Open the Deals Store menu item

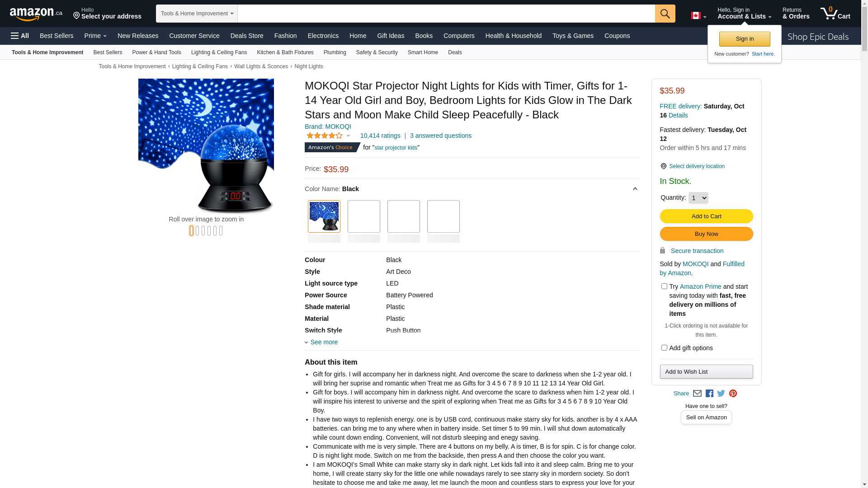click(x=247, y=36)
